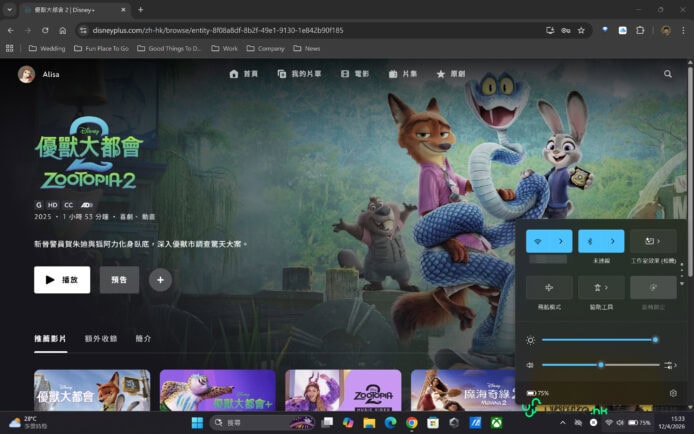Open the News bookmark folder
Screen dimensions: 694x434
(307, 48)
